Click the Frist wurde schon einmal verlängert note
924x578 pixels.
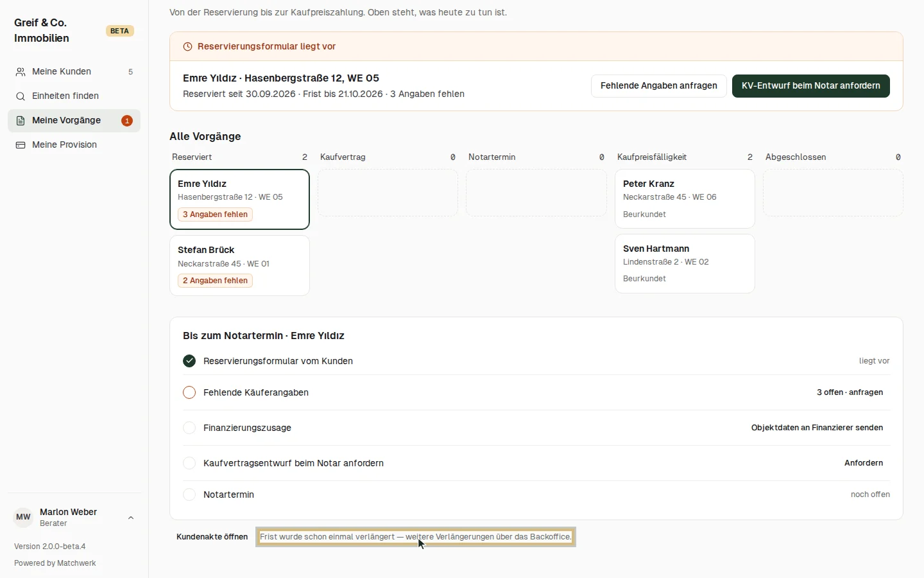[416, 537]
